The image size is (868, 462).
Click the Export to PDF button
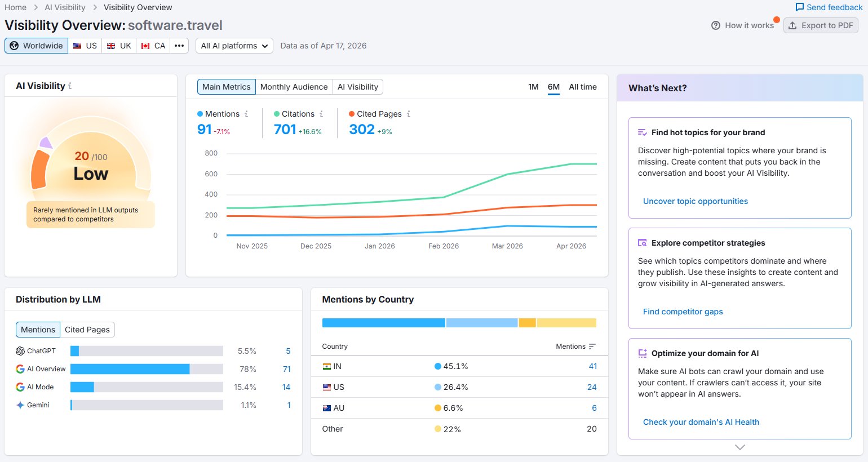click(821, 25)
